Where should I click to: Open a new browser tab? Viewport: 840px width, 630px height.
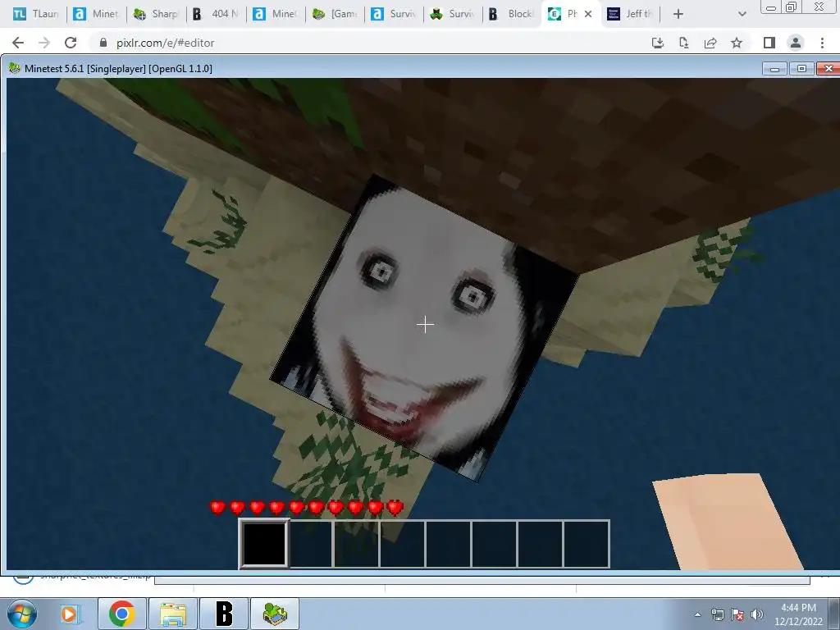pyautogui.click(x=678, y=14)
